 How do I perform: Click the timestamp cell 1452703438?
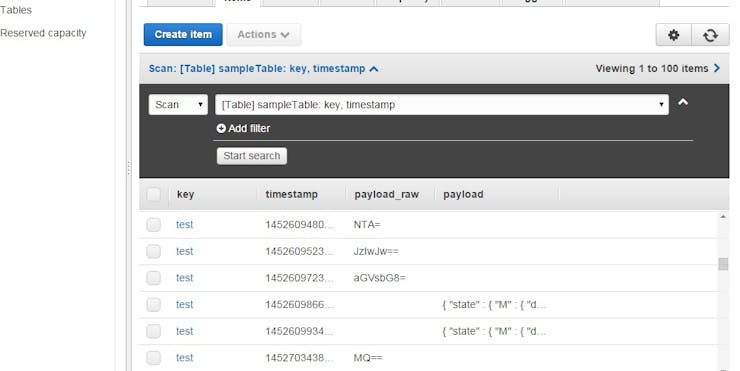pyautogui.click(x=299, y=358)
